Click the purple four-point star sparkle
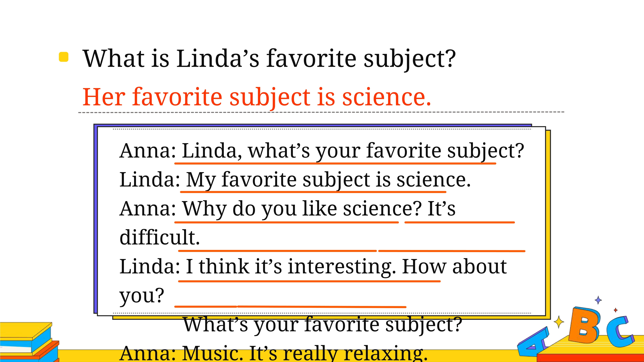This screenshot has width=644, height=362. [598, 300]
